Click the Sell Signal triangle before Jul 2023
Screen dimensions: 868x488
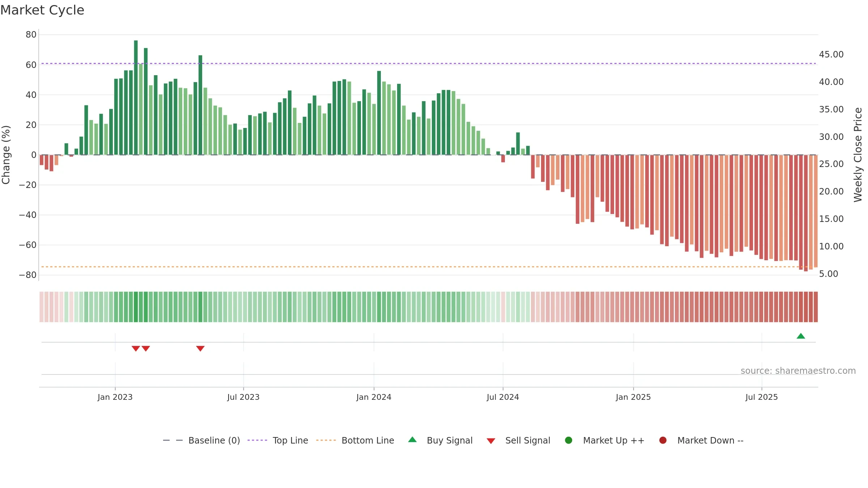click(200, 348)
